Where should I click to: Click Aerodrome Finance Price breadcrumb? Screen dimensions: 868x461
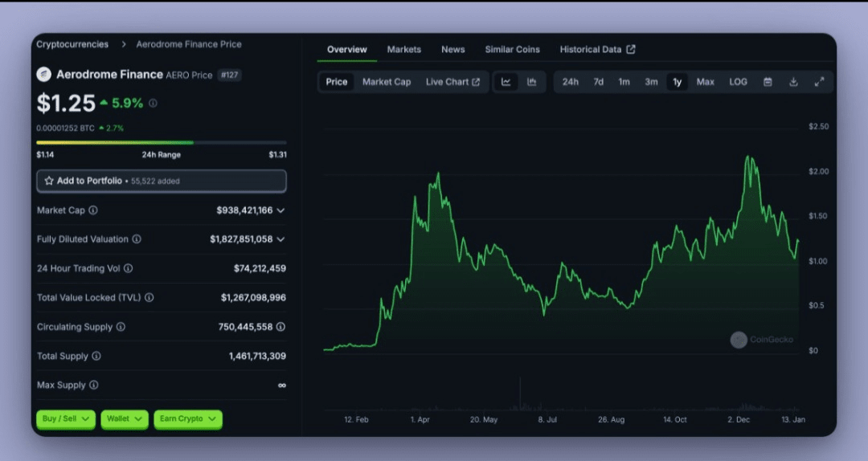coord(189,44)
